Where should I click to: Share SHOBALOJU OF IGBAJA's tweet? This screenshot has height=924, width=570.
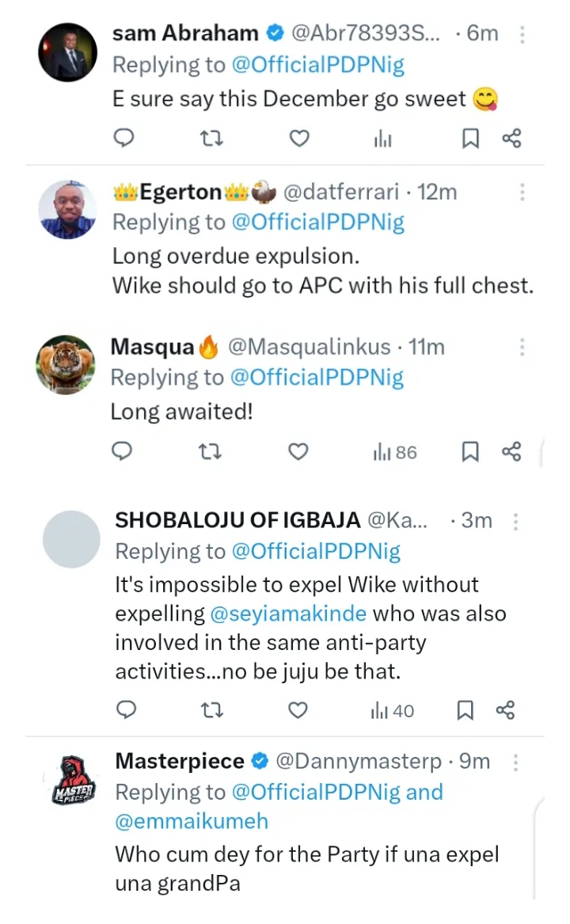(506, 710)
